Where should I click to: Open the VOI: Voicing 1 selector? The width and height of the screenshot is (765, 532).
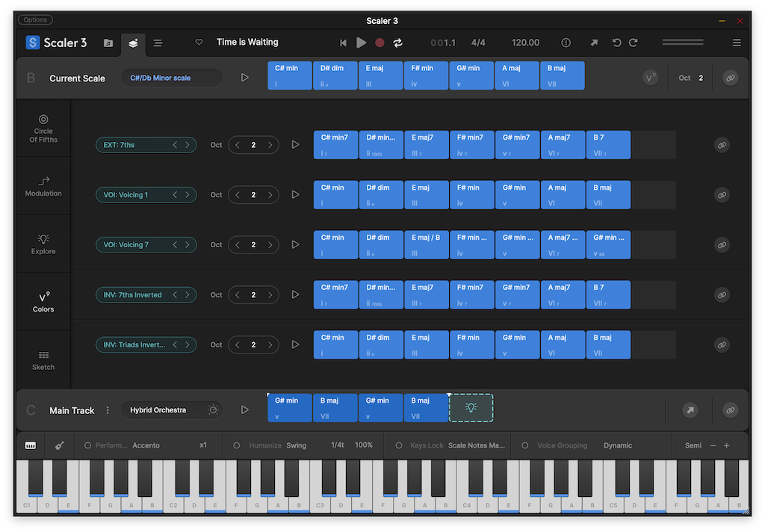(146, 195)
